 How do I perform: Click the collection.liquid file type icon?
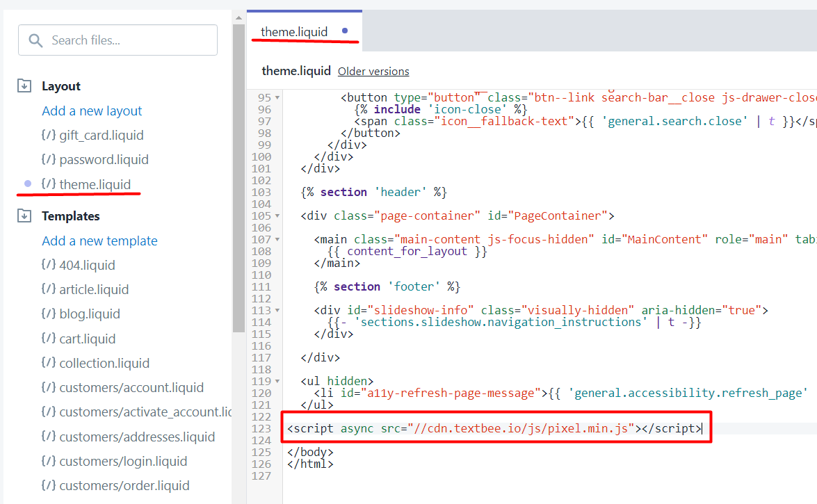[x=49, y=363]
